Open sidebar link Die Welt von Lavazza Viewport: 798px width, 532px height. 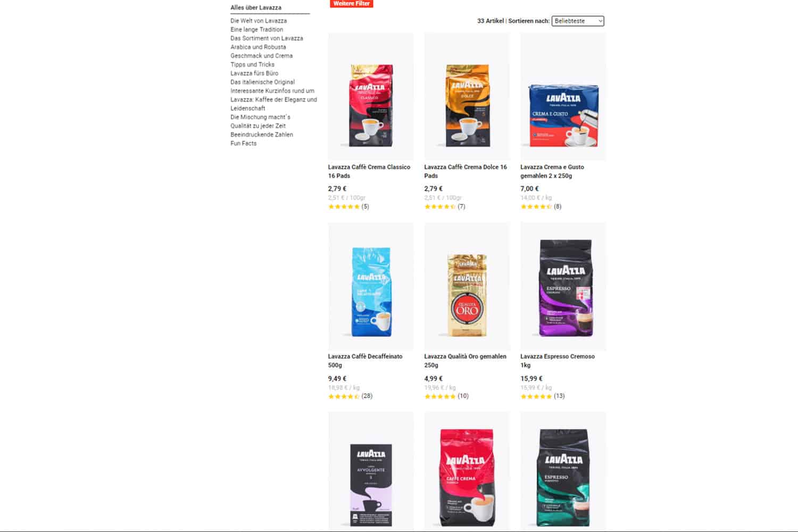tap(259, 21)
